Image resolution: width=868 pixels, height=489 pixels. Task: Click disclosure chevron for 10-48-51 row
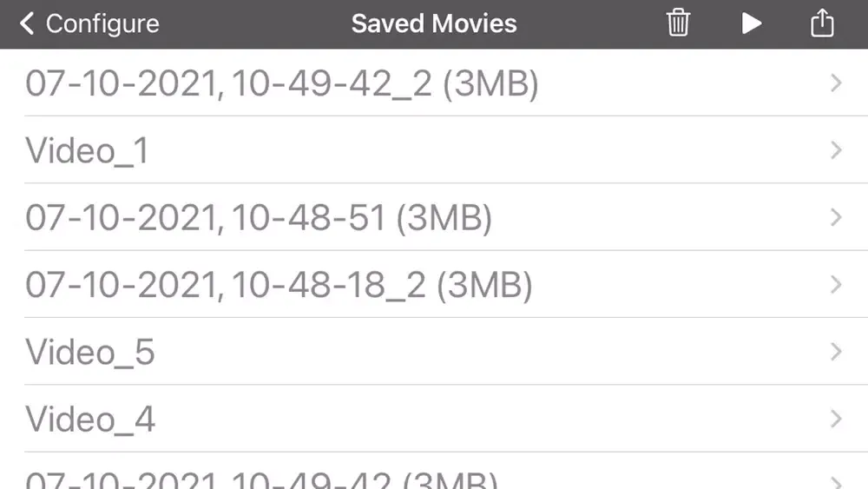click(836, 217)
